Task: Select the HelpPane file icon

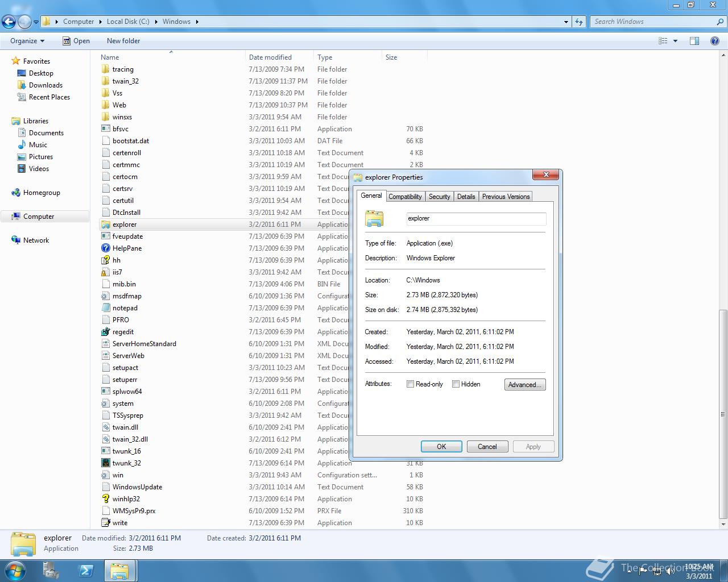Action: [105, 248]
